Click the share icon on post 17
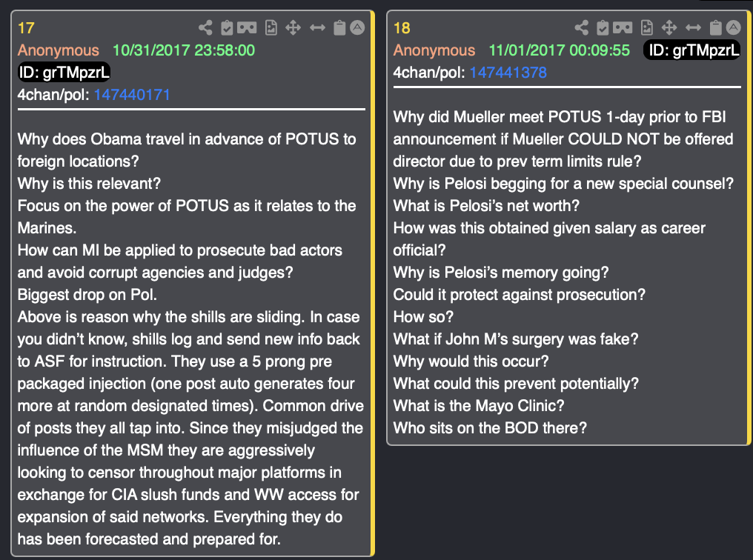Screen dimensions: 753x560 click(x=205, y=28)
